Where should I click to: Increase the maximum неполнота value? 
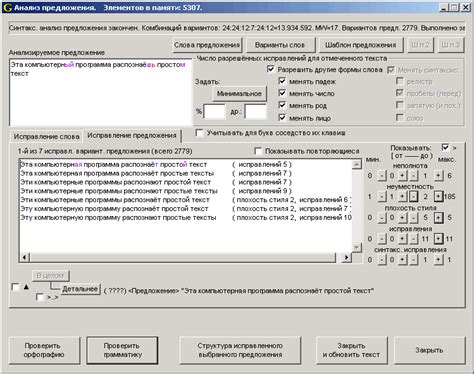point(439,176)
